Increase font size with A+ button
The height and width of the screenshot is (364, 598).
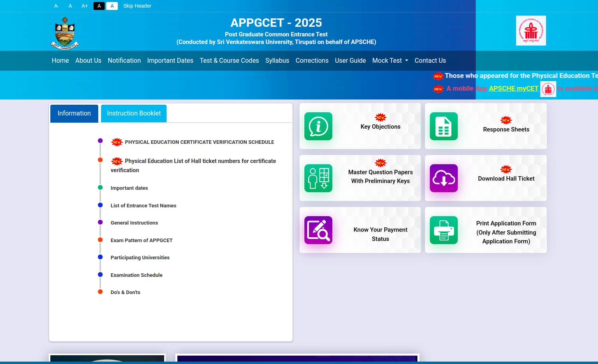tap(85, 6)
